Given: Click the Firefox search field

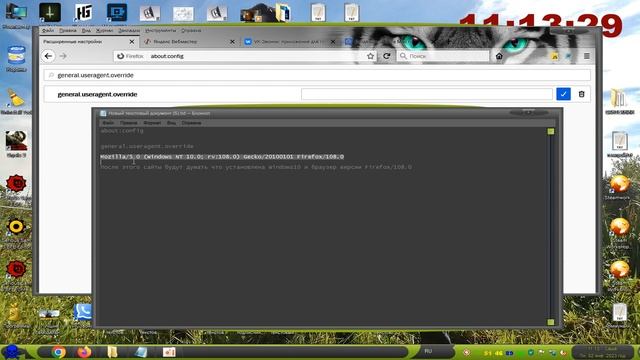Looking at the screenshot, I should coord(443,56).
